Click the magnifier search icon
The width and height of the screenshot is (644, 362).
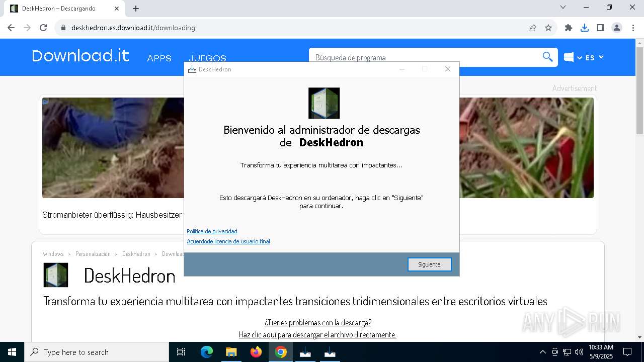point(547,57)
